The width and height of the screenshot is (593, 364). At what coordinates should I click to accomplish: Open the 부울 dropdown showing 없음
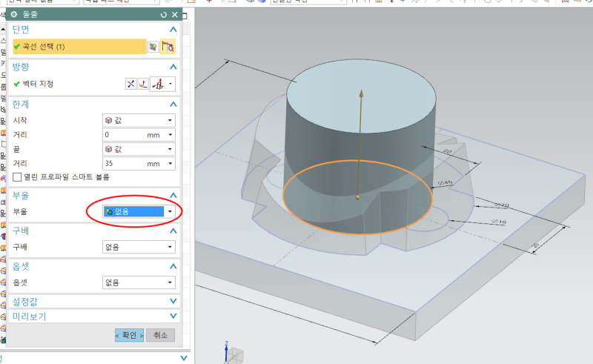(x=138, y=211)
